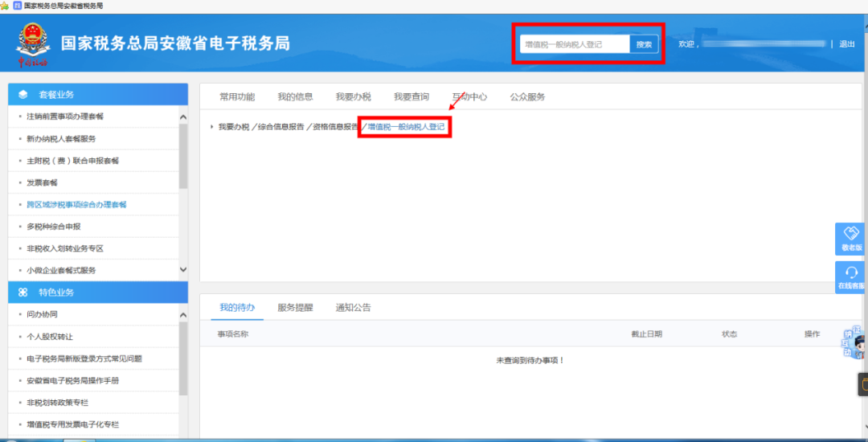Click the 我要办税 breadcrumb segment

coord(234,127)
